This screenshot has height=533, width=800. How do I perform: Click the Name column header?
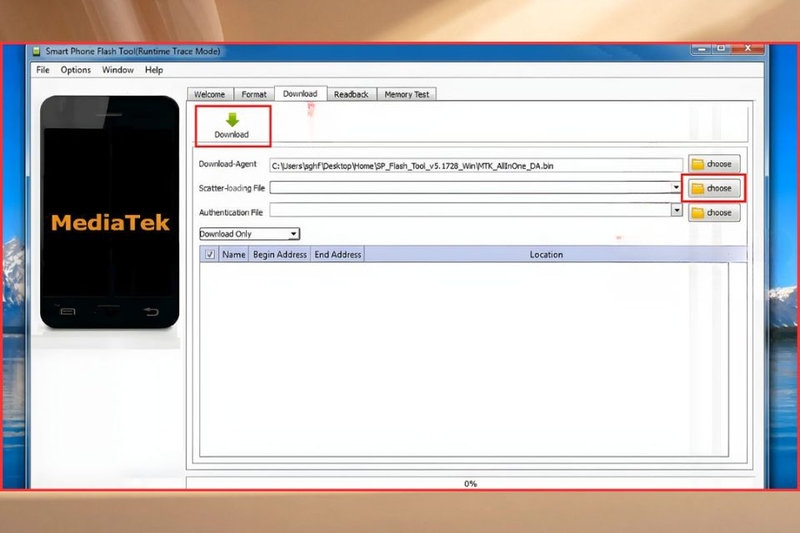(x=234, y=255)
